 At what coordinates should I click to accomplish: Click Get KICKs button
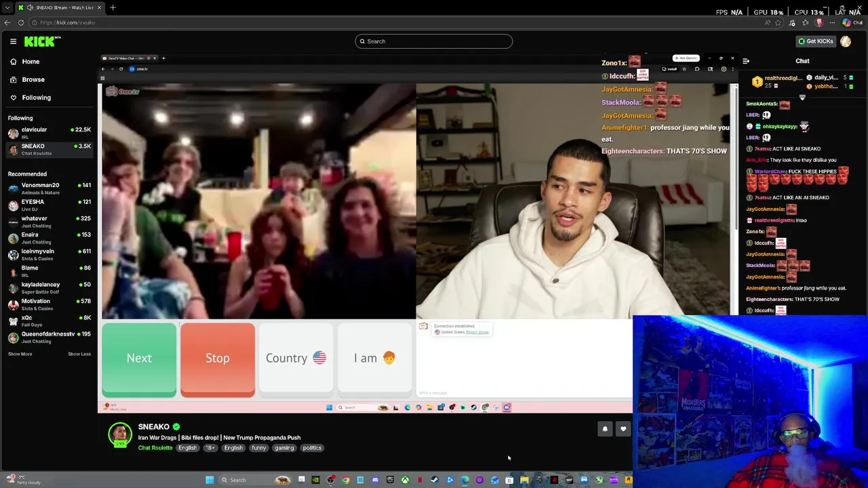tap(815, 41)
